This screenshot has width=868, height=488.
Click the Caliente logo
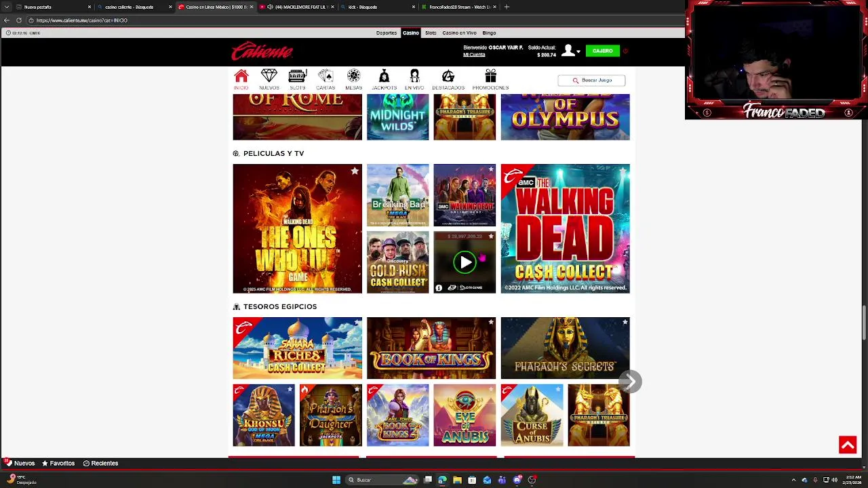(262, 52)
